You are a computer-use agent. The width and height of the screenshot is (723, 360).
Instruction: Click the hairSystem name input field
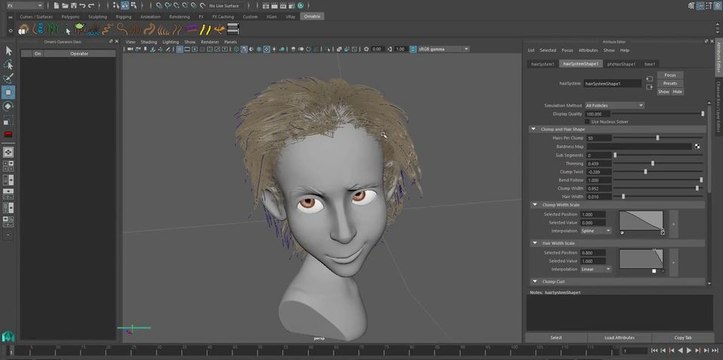pyautogui.click(x=612, y=83)
